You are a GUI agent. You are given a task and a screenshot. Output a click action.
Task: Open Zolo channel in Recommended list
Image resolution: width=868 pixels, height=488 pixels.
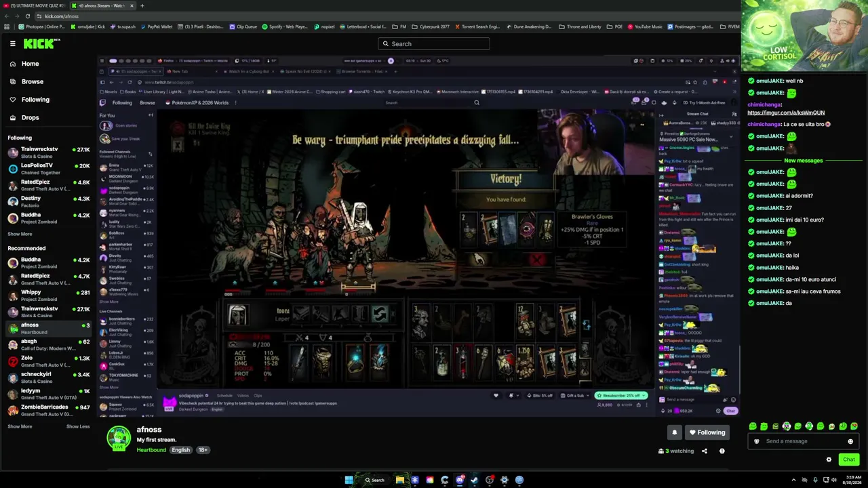point(49,361)
